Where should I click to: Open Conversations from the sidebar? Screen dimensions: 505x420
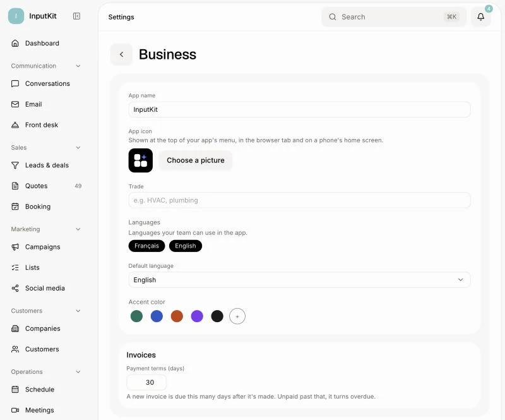point(45,83)
